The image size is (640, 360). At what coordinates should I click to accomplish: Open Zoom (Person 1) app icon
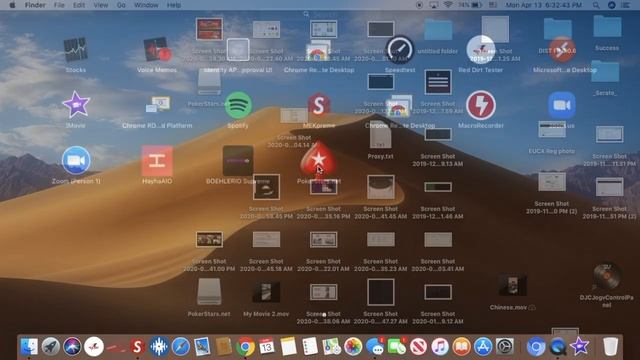point(76,160)
